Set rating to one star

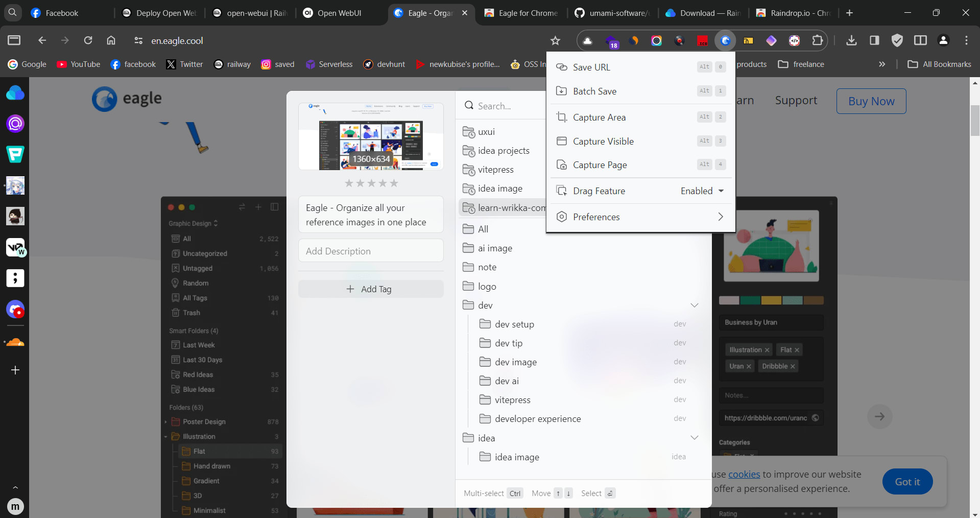[349, 183]
